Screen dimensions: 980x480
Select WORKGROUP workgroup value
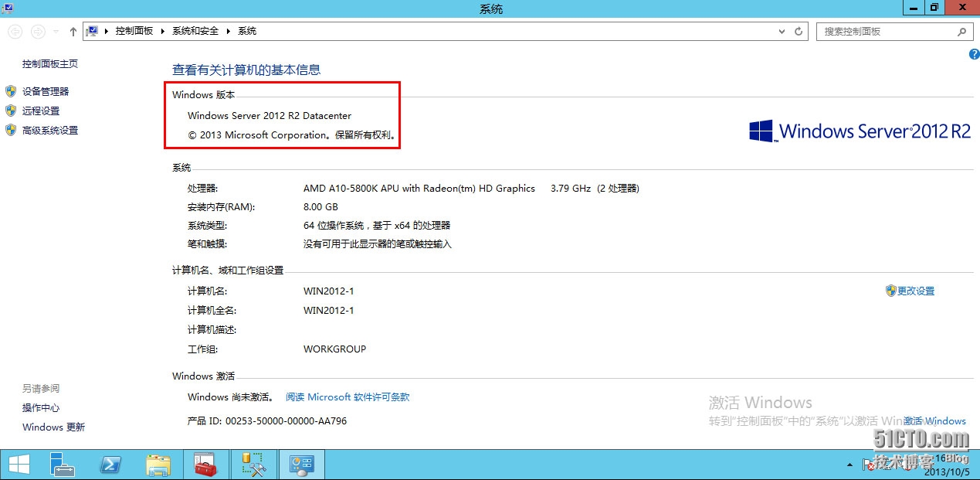(334, 349)
